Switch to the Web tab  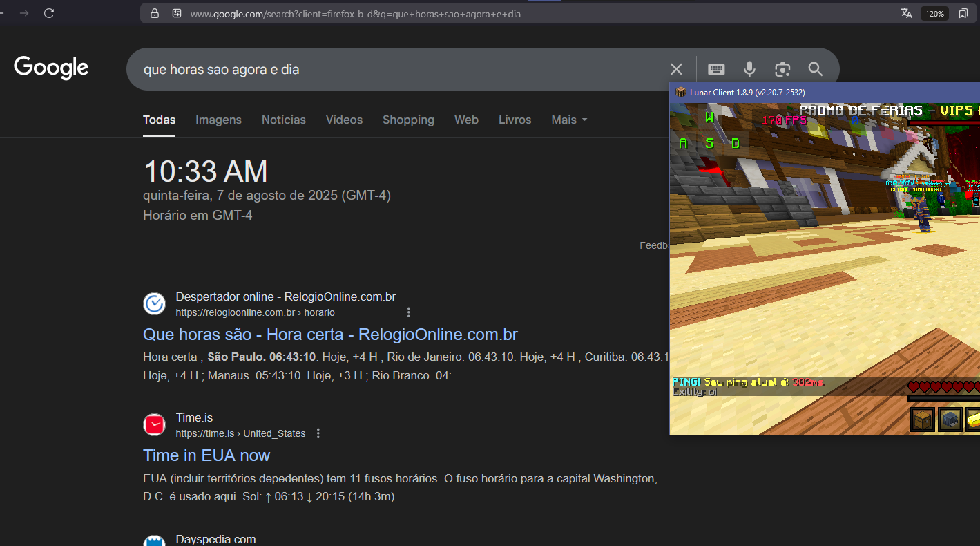coord(466,120)
